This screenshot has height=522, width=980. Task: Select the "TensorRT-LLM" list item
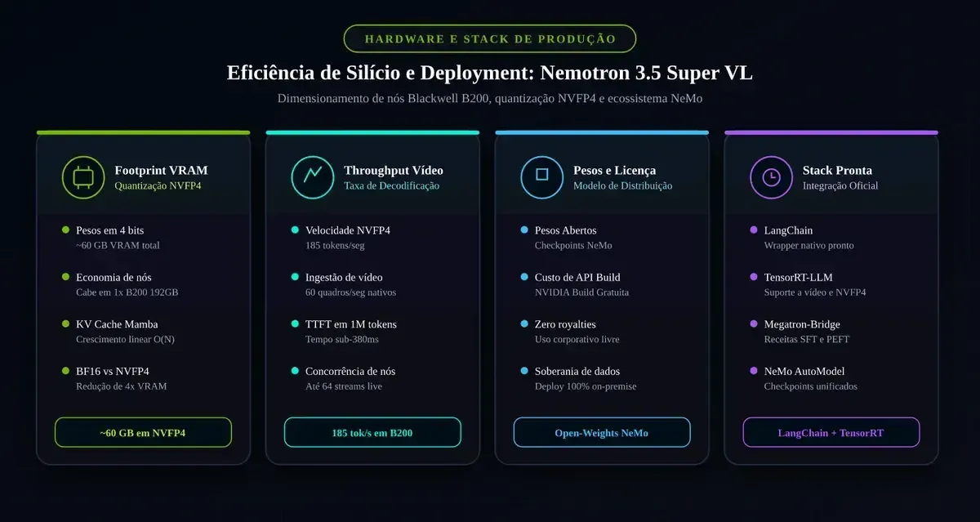click(799, 277)
